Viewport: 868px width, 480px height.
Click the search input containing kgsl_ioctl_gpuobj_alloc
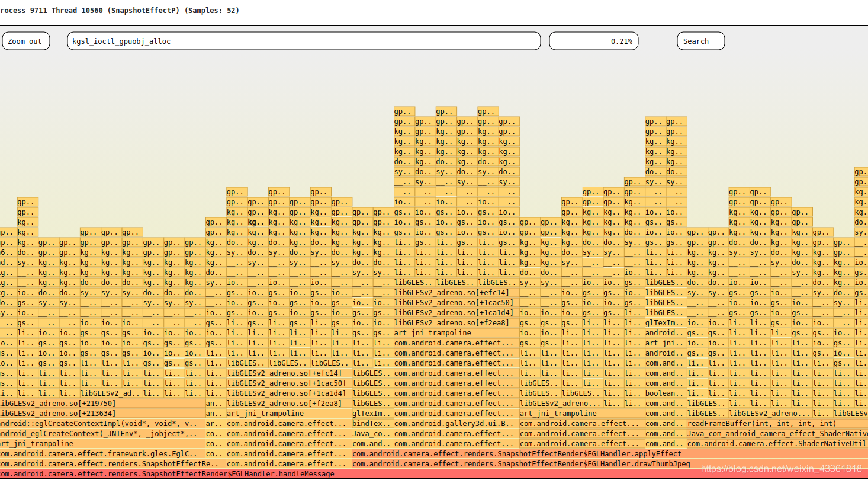[303, 40]
